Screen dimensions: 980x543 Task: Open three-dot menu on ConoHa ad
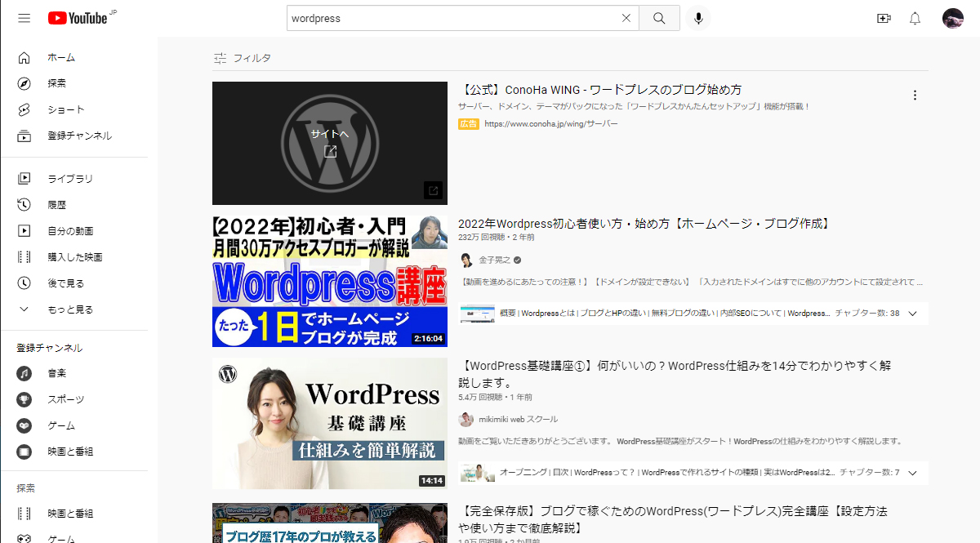click(x=915, y=95)
